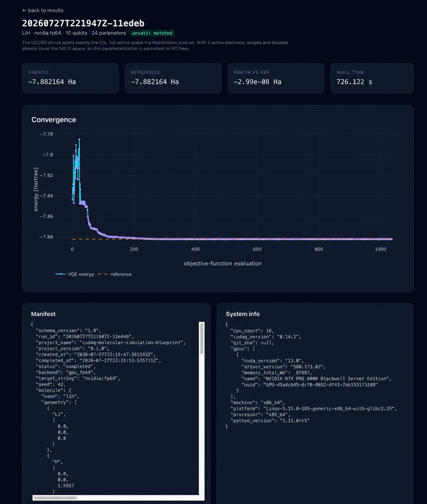Click the "target_string": "nvidia:fp64" line
This screenshot has width=427, height=504.
click(x=78, y=378)
